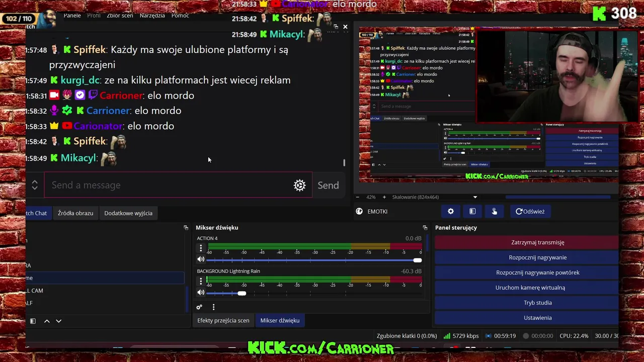Open the Zbiór scen menu
The width and height of the screenshot is (644, 362).
120,16
